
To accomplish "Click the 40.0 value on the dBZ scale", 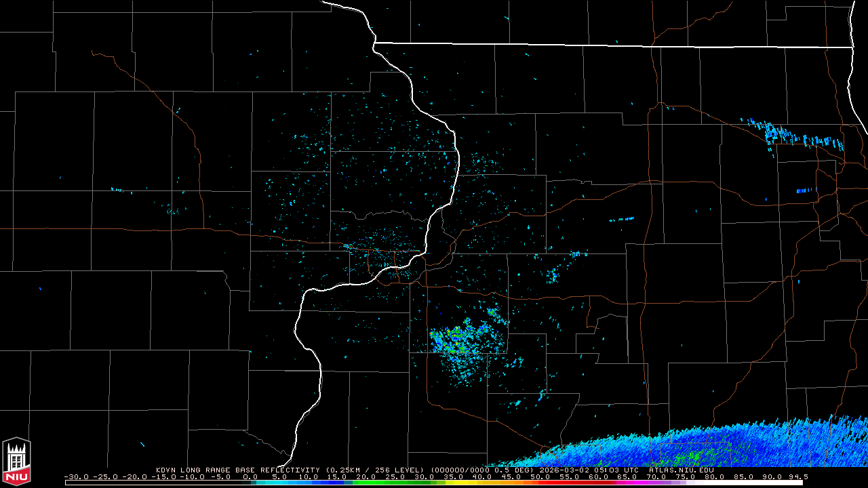I will pos(483,477).
